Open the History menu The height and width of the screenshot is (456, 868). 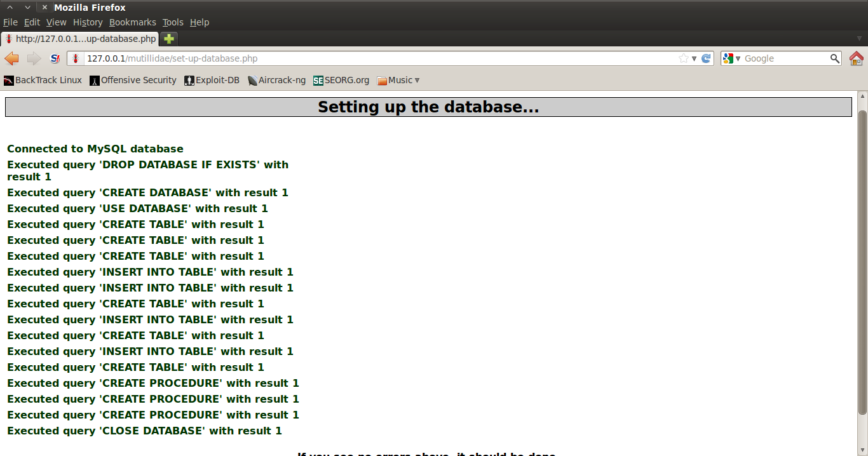coord(87,22)
